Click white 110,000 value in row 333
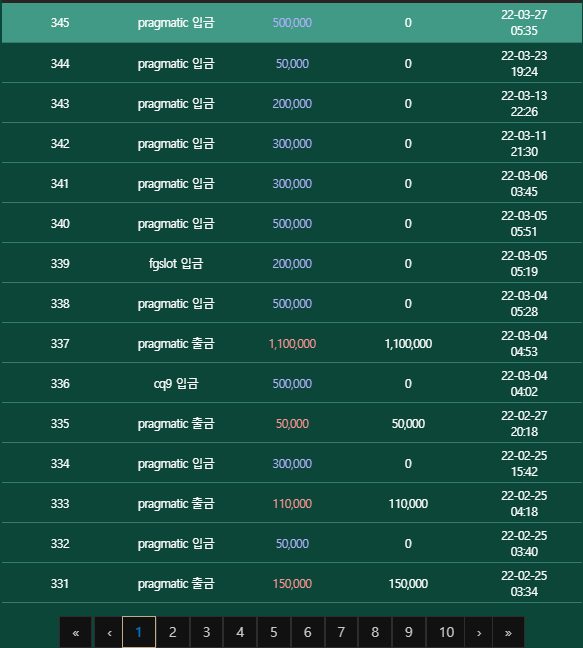 (x=408, y=504)
